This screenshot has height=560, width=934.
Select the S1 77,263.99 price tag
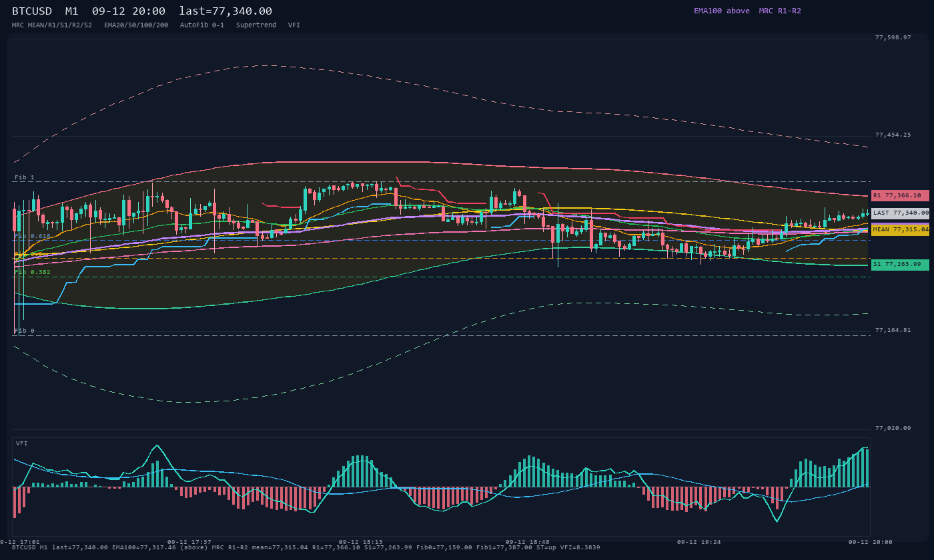coord(900,265)
